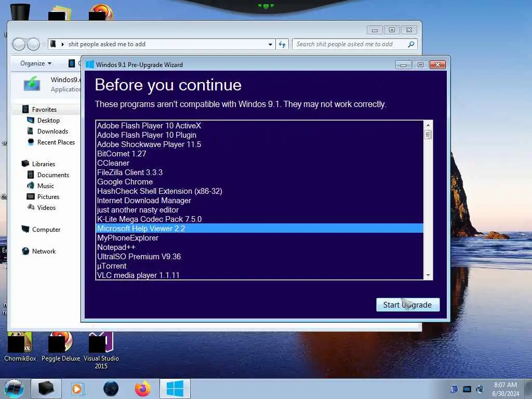The image size is (532, 399).
Task: Click the Explorer search magnifier icon
Action: [x=411, y=44]
